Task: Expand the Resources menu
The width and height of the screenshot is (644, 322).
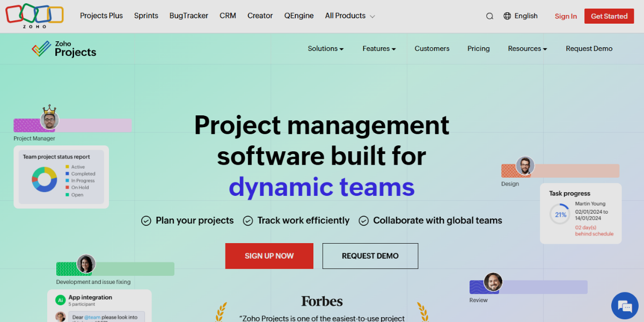Action: (x=527, y=48)
